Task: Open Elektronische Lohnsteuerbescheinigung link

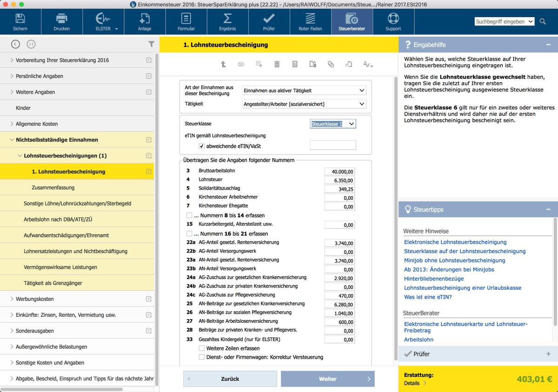Action: coord(455,242)
